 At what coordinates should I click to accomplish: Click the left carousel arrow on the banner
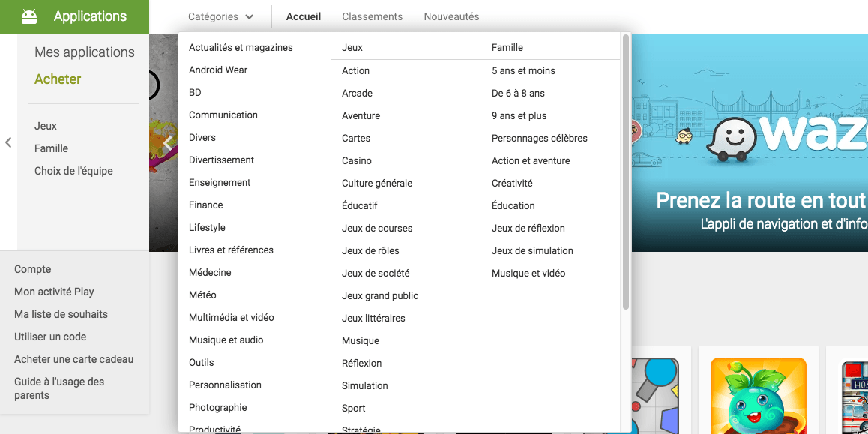click(x=168, y=143)
